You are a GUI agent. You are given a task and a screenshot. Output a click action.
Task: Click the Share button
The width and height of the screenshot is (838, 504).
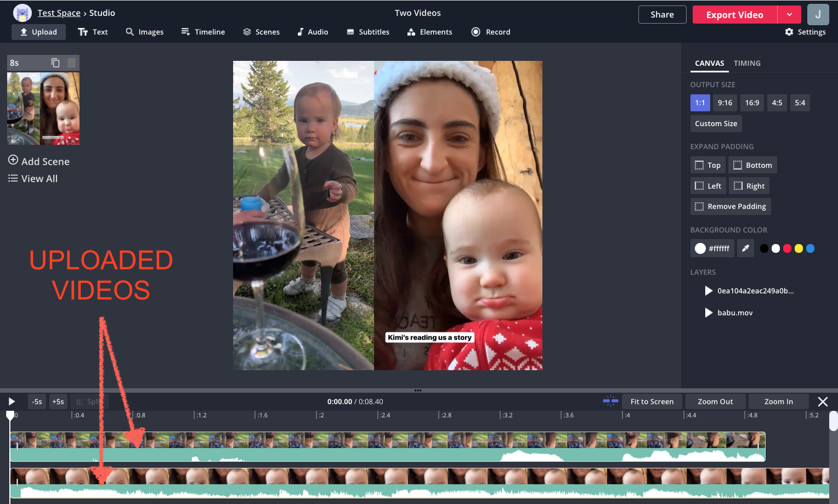pos(662,15)
